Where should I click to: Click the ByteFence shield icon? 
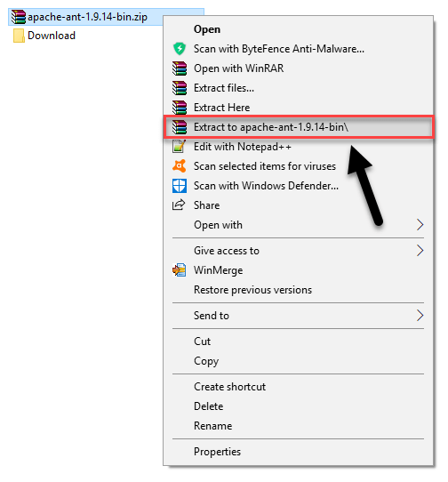(180, 49)
